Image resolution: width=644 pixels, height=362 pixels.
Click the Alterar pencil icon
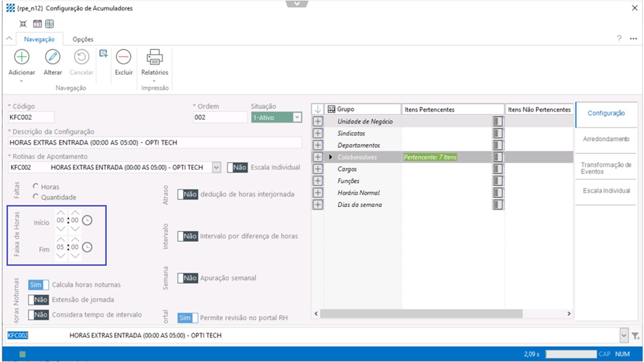point(53,57)
